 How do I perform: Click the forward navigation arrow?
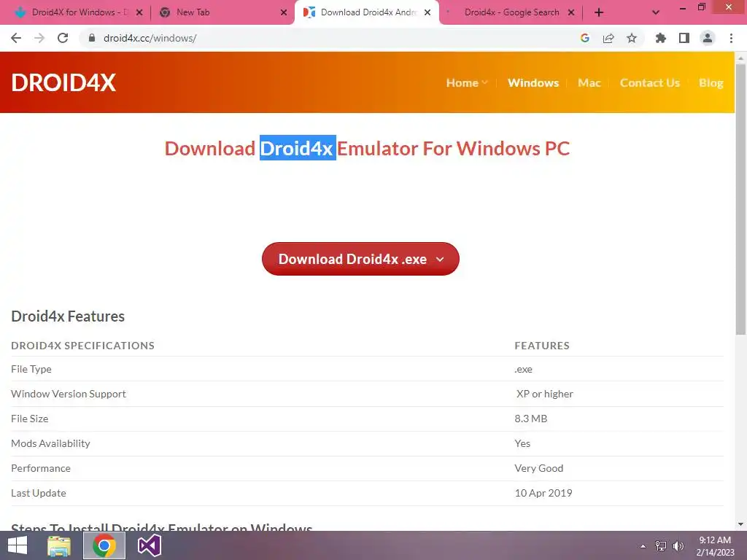(x=39, y=38)
